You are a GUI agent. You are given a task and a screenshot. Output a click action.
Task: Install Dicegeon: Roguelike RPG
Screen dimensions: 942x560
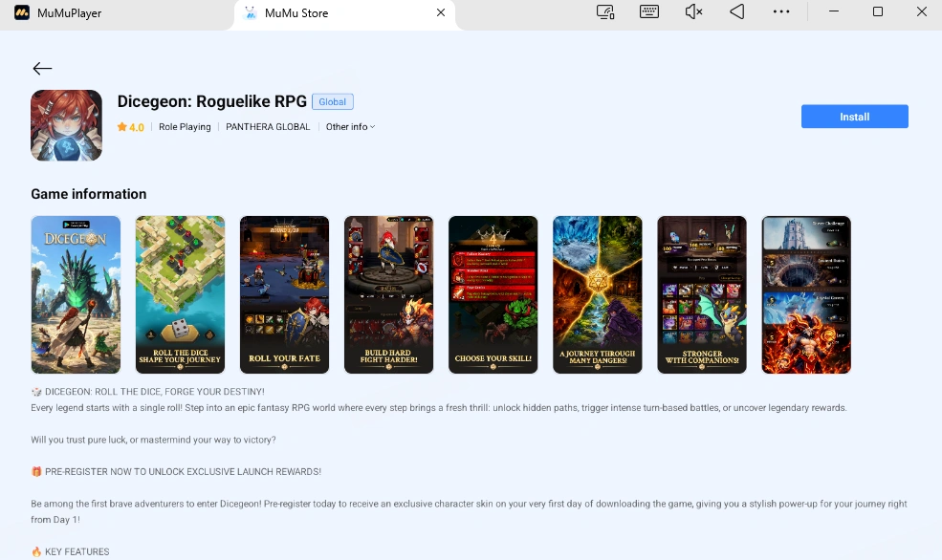click(x=854, y=117)
